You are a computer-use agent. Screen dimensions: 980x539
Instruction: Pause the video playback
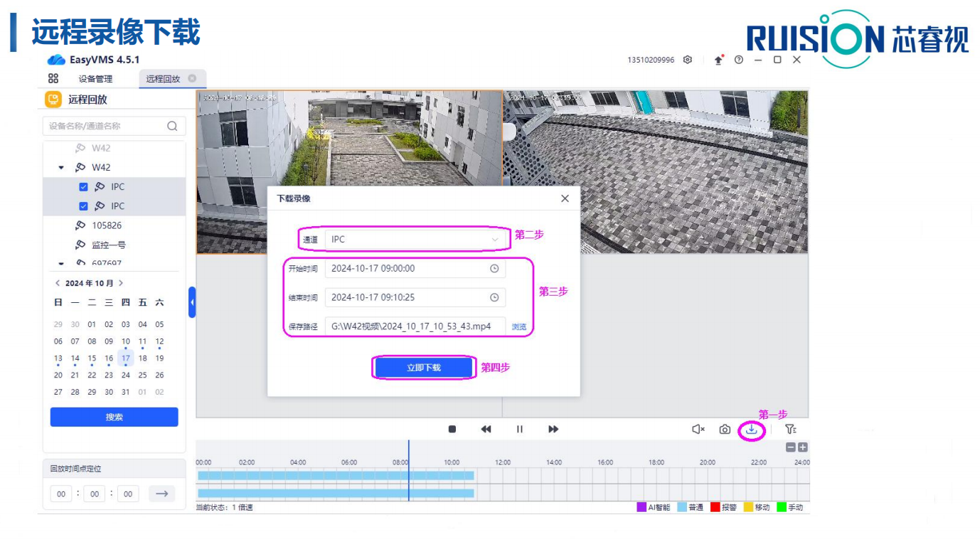(520, 429)
